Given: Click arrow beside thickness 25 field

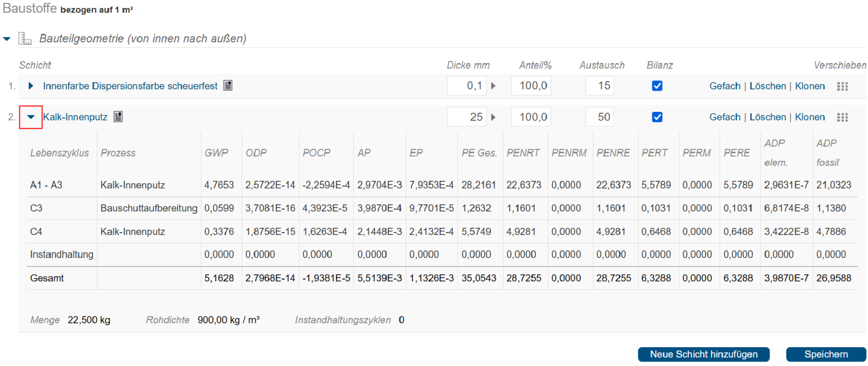Looking at the screenshot, I should 493,117.
